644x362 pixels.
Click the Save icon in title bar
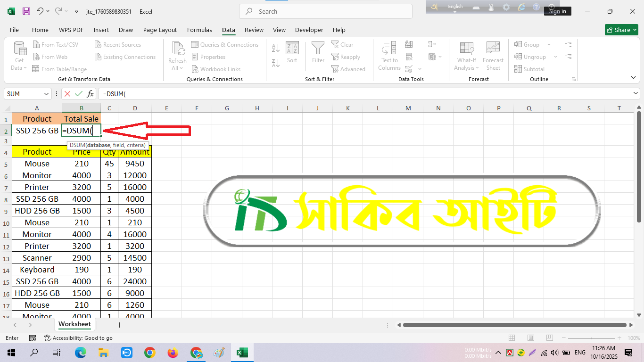point(26,11)
